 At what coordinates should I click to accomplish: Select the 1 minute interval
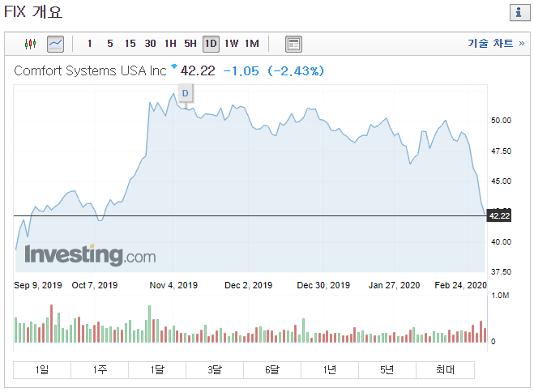coord(90,44)
